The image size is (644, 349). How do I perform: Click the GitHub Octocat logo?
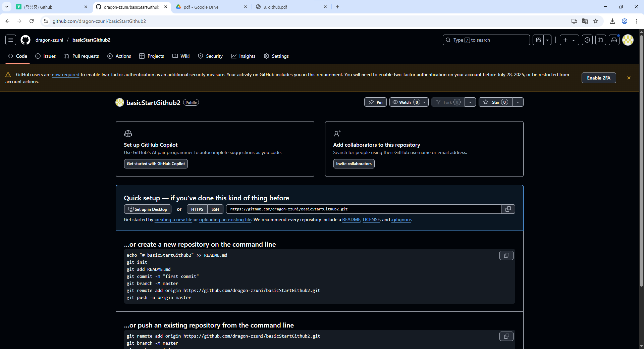coord(25,40)
